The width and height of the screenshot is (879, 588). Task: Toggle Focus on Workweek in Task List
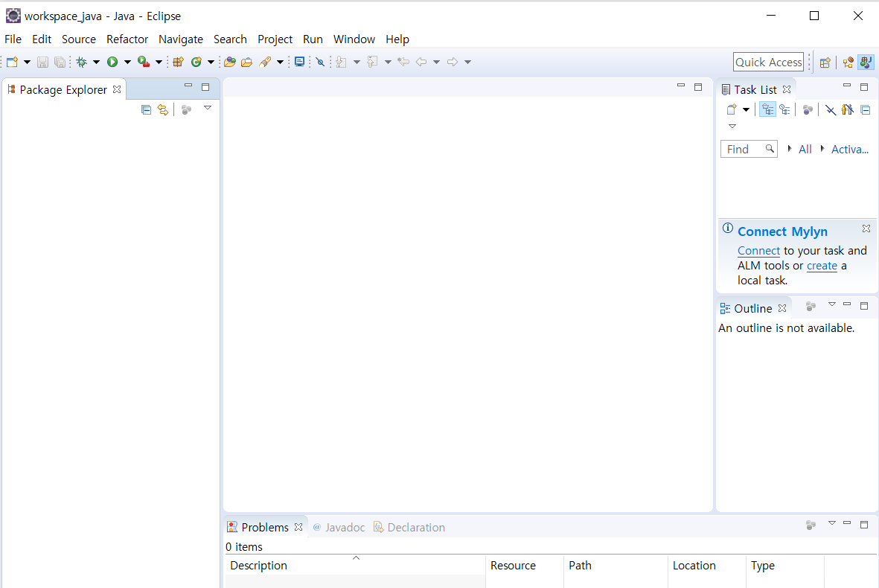(808, 110)
